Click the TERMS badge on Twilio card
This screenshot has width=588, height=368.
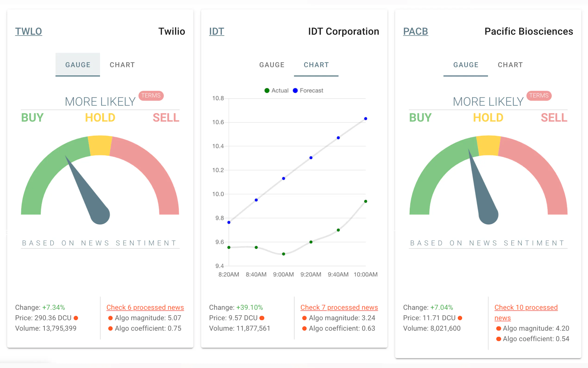(151, 95)
